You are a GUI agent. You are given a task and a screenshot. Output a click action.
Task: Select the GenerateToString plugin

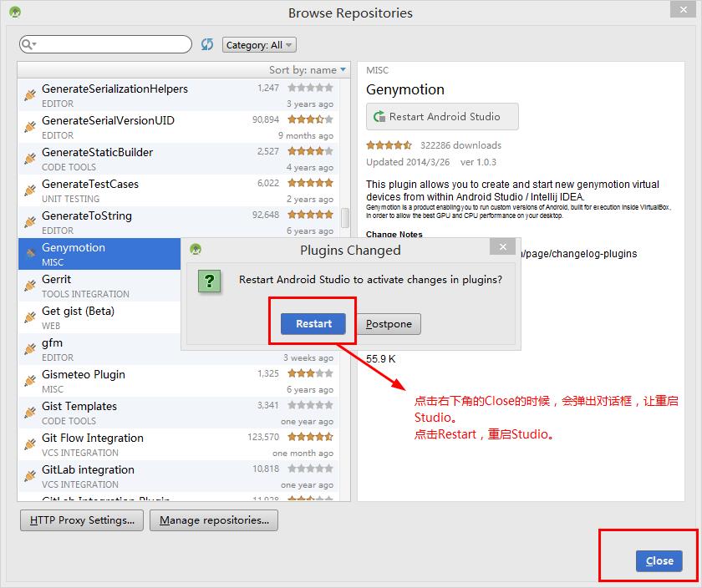coord(179,222)
